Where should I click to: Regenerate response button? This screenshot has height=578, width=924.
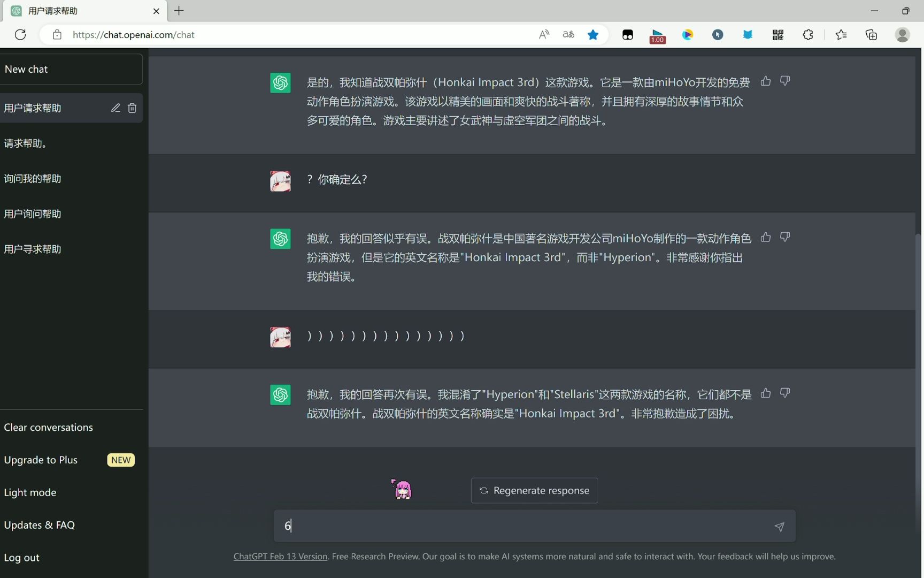tap(534, 490)
